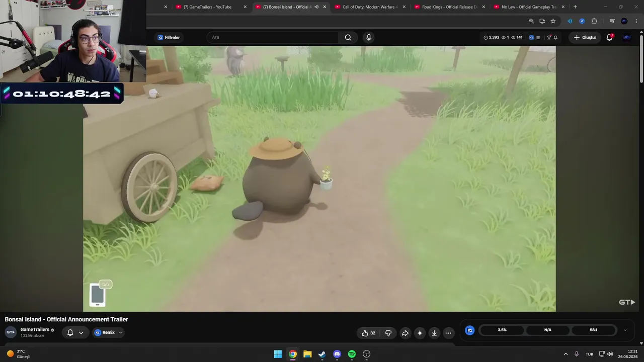Bookmark this page with the star icon
Screen dimensions: 644x362
click(x=553, y=21)
